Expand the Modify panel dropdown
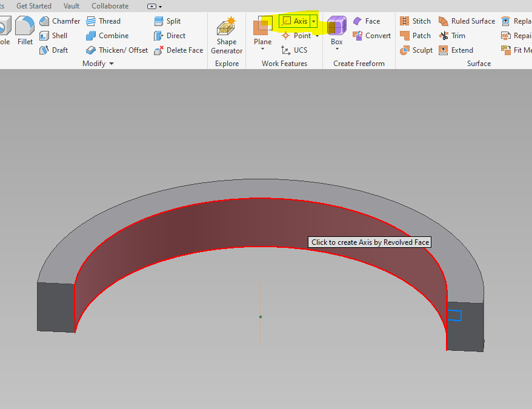Viewport: 532px width, 409px height. pos(111,63)
